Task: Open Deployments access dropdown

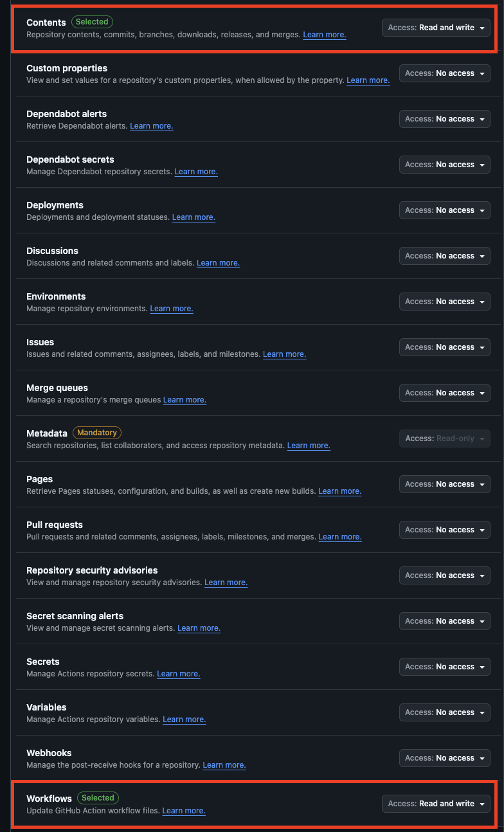Action: [445, 210]
